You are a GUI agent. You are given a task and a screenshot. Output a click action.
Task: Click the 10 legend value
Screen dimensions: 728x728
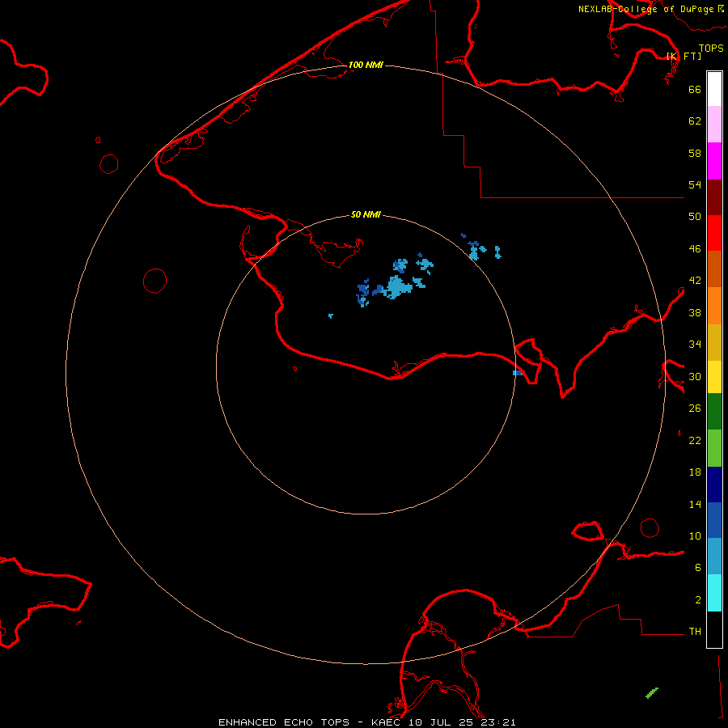pyautogui.click(x=695, y=536)
